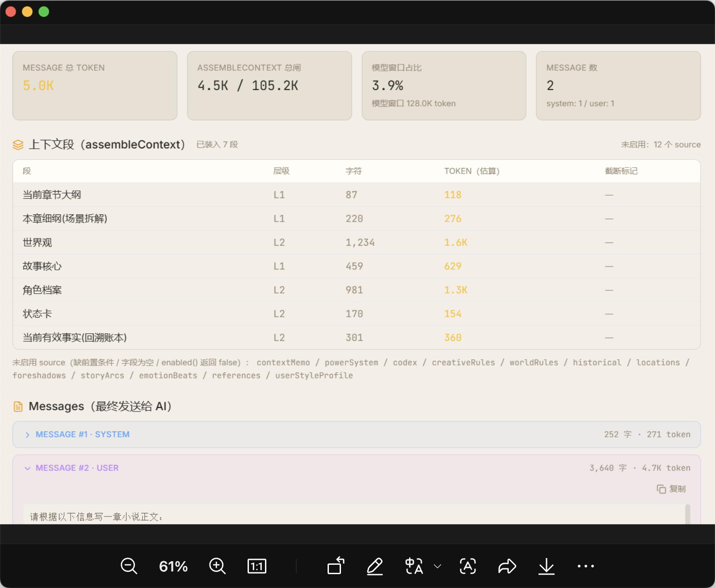Click the 1.6K token value for 世界观
This screenshot has height=588, width=715.
pos(455,243)
